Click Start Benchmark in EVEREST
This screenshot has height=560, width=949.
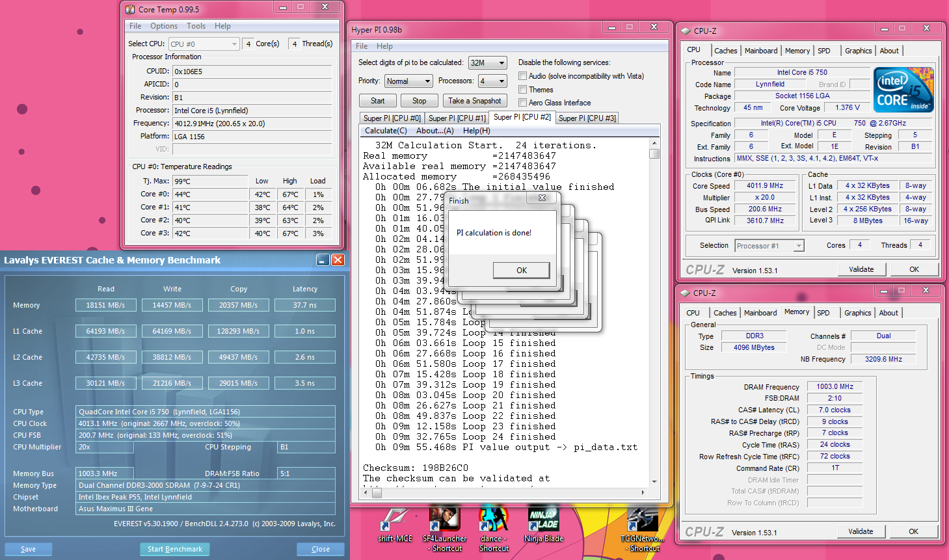[174, 549]
